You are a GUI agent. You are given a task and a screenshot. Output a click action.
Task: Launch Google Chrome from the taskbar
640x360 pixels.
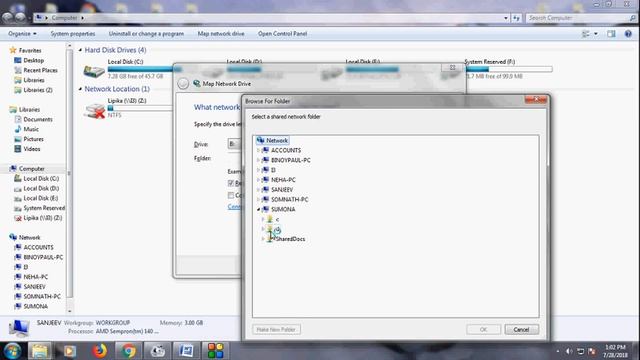click(x=129, y=351)
